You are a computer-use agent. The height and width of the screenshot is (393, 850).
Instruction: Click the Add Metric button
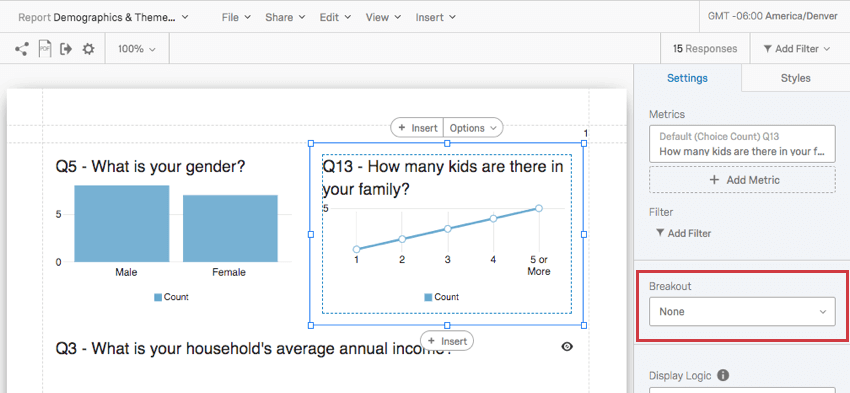742,180
